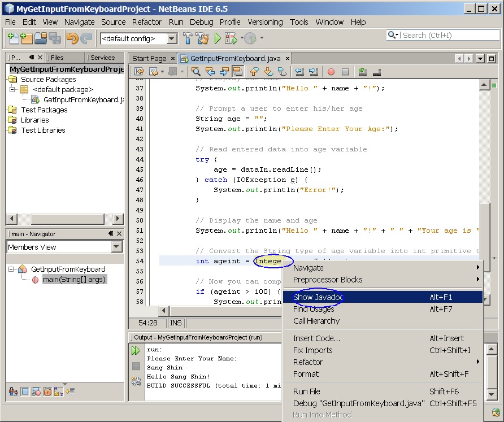The image size is (504, 422).
Task: Toggle Sort by Source in Navigator
Action: pos(70,391)
